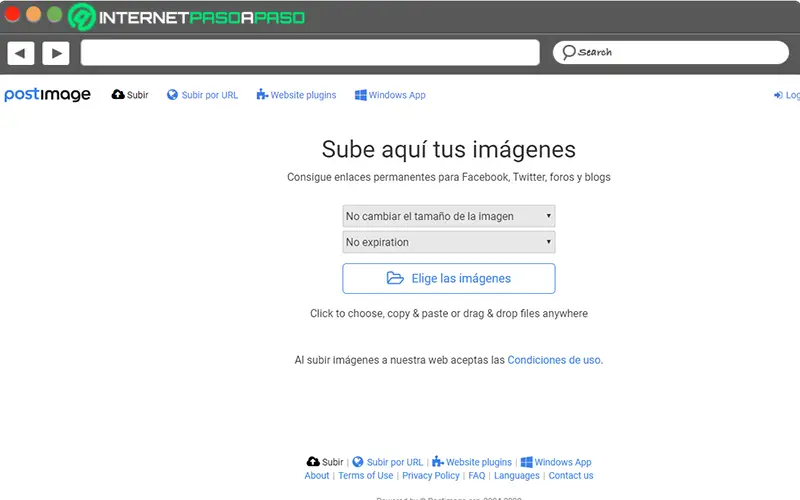This screenshot has height=500, width=800.
Task: Click the Sube aquí tus imágenes heading
Action: pyautogui.click(x=448, y=149)
